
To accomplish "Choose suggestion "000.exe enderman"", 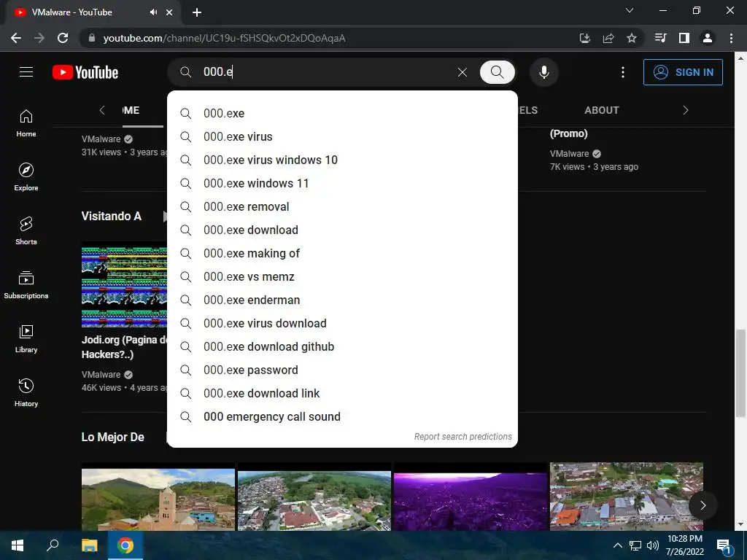I will [x=342, y=300].
